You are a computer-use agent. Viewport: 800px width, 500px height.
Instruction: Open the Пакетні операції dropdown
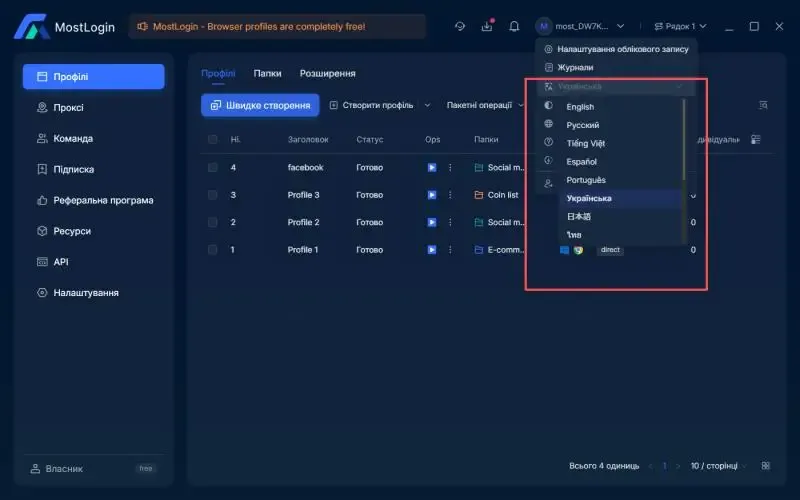tap(485, 105)
